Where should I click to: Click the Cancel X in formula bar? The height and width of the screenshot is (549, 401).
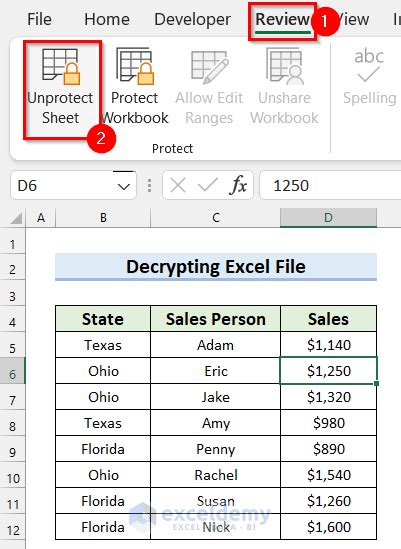click(178, 185)
